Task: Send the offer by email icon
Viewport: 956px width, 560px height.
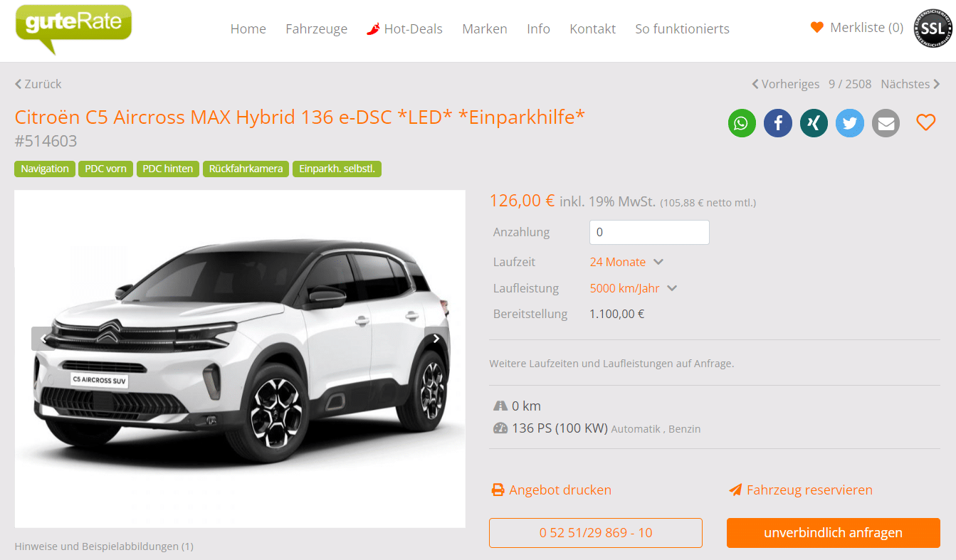Action: (x=886, y=123)
